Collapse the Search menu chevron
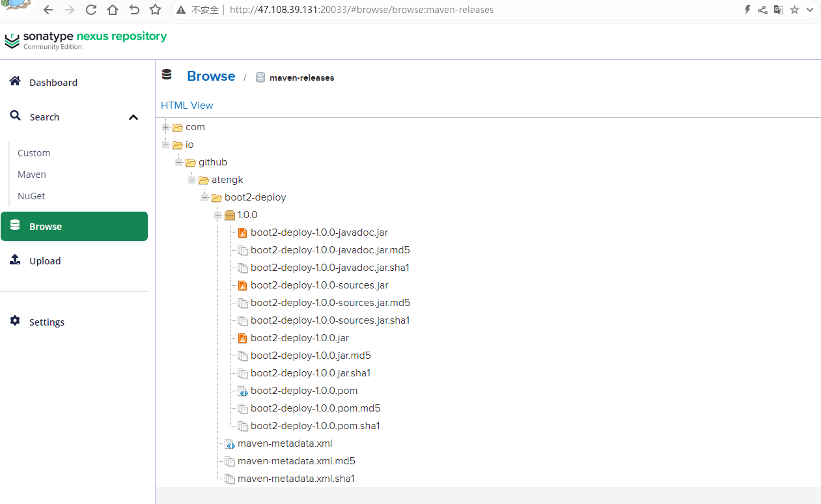821x504 pixels. click(133, 117)
